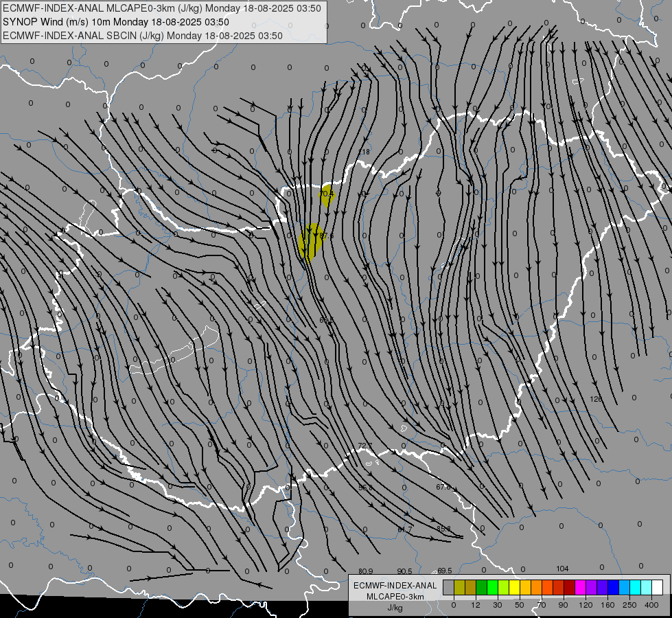Click the 67.6 value on the map

click(443, 487)
